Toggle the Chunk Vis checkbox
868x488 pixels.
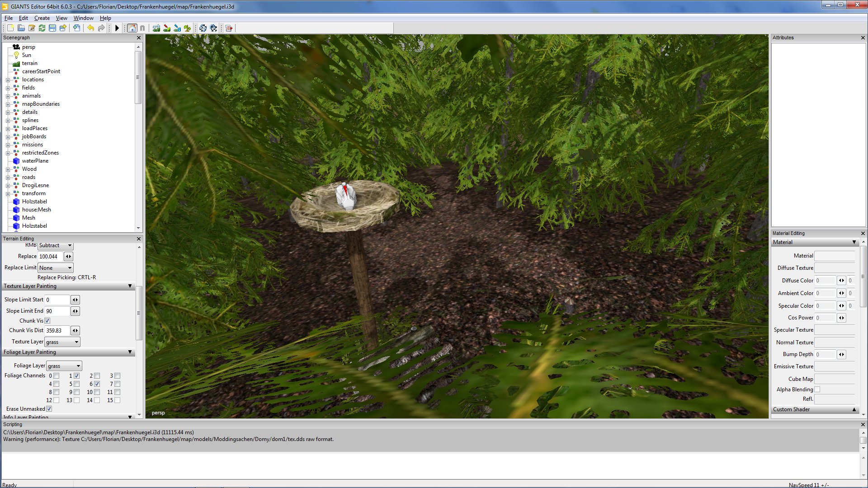pyautogui.click(x=47, y=321)
